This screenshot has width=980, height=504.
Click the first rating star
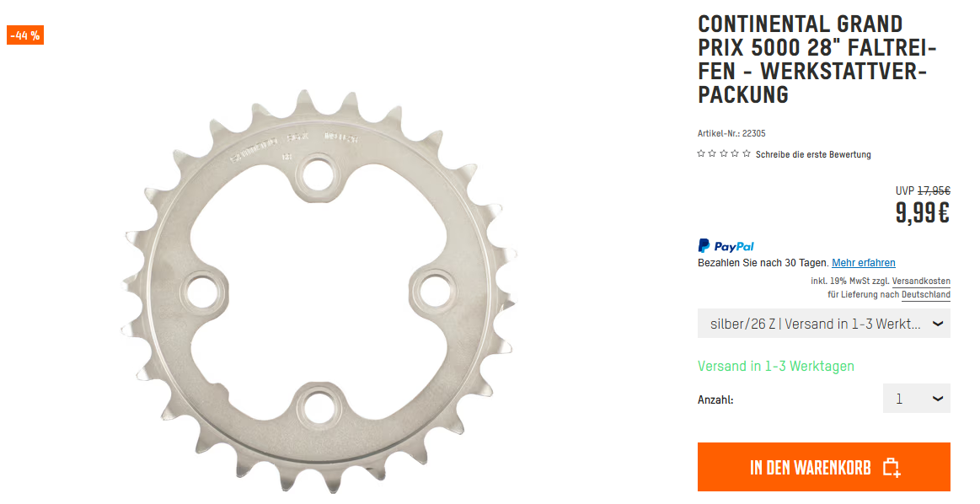(x=701, y=154)
